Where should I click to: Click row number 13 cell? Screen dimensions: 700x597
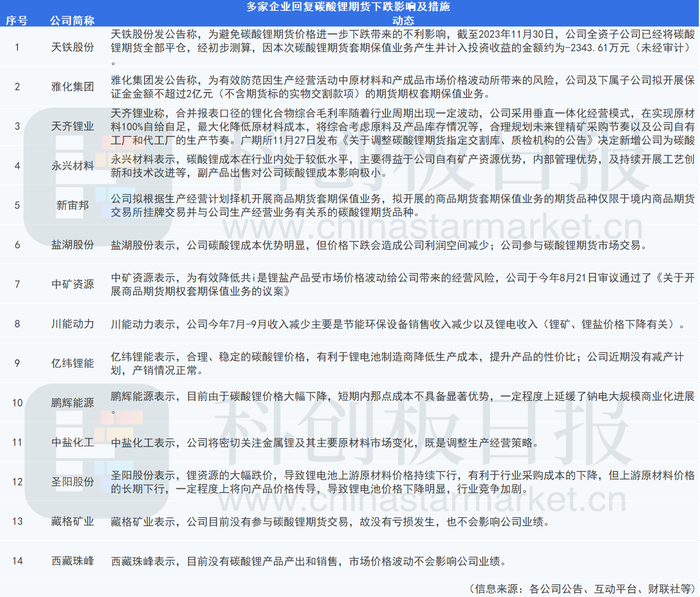tap(17, 522)
